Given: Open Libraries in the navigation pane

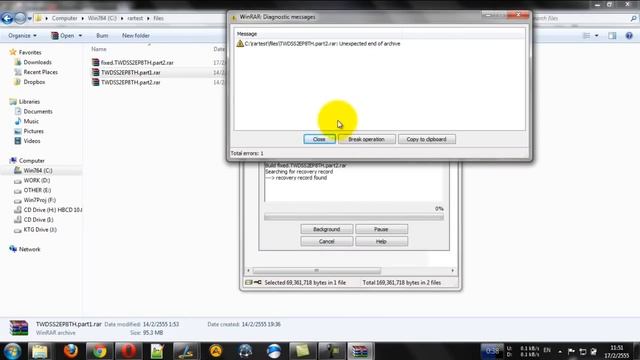Looking at the screenshot, I should [x=29, y=101].
